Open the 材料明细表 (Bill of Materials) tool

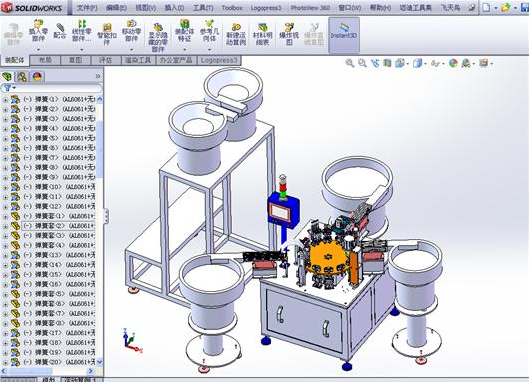(262, 34)
